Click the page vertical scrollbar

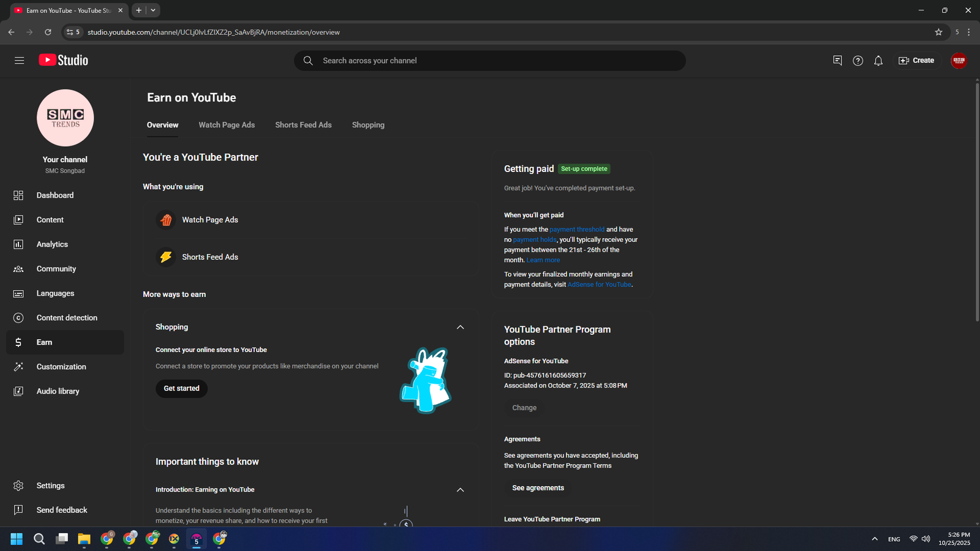[x=977, y=202]
